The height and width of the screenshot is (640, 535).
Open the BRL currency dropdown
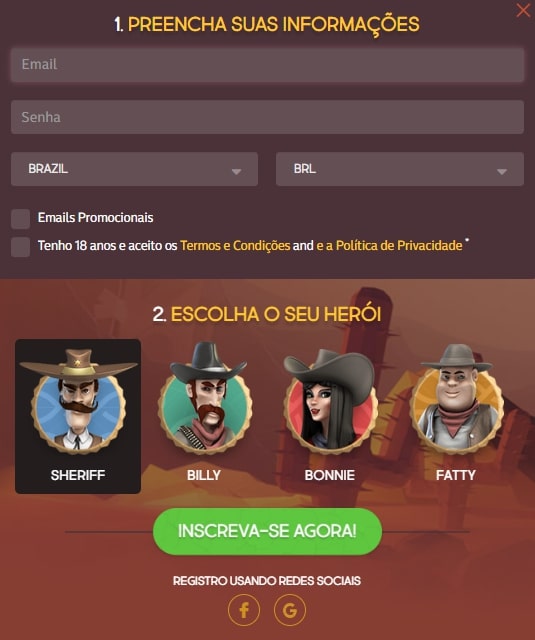[400, 169]
